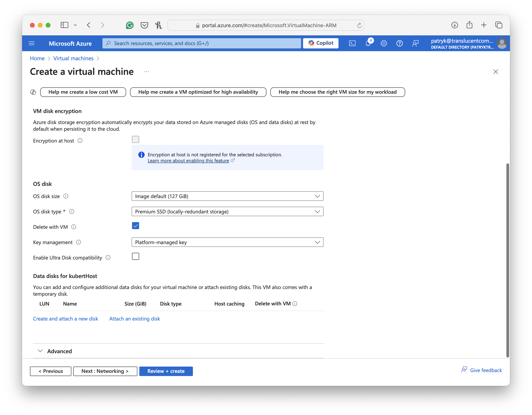
Task: Open the Azure hamburger portal menu
Action: tap(32, 43)
